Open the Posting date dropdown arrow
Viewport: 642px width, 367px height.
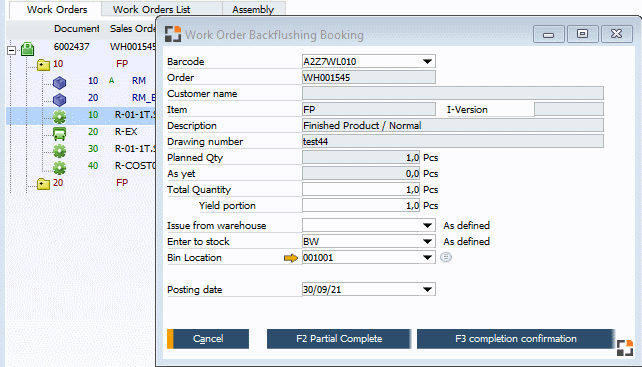coord(427,290)
